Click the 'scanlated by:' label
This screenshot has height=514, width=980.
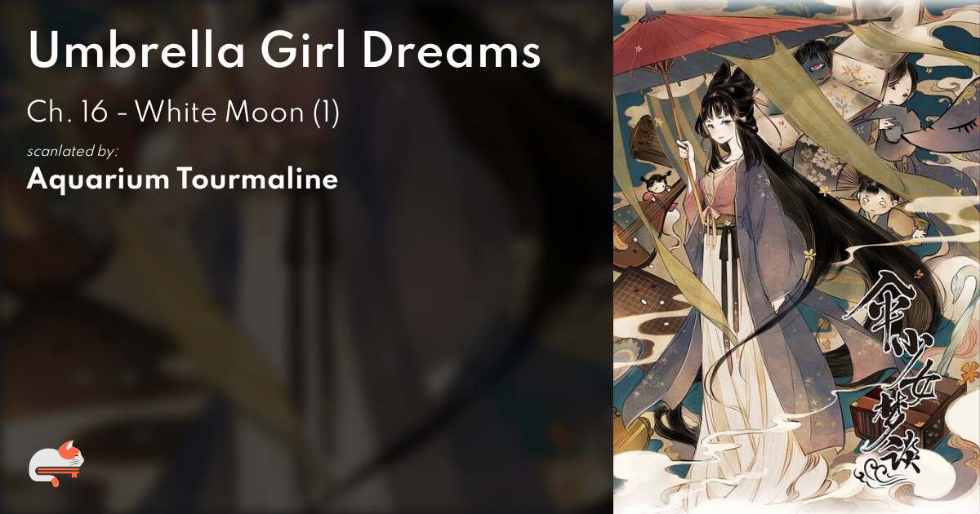point(73,151)
